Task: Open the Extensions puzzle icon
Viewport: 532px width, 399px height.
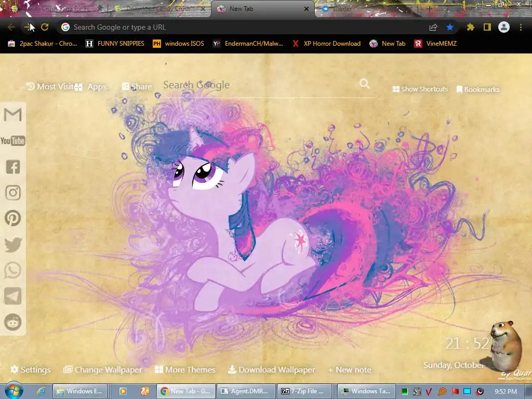Action: pyautogui.click(x=471, y=27)
